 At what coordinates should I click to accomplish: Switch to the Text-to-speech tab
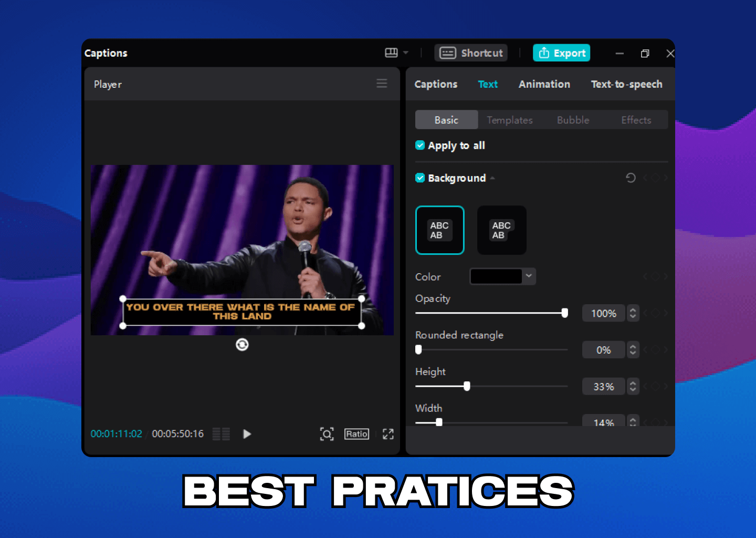[626, 84]
